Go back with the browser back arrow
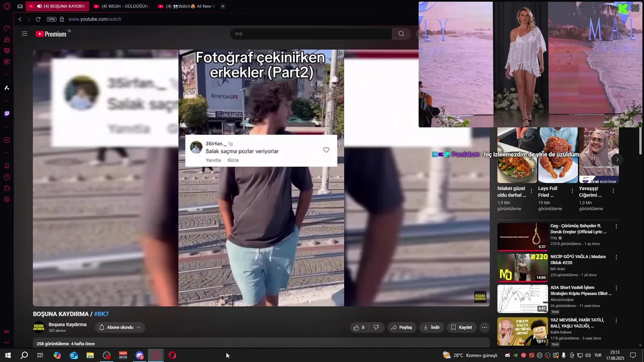Image resolution: width=644 pixels, height=362 pixels. coord(20,19)
